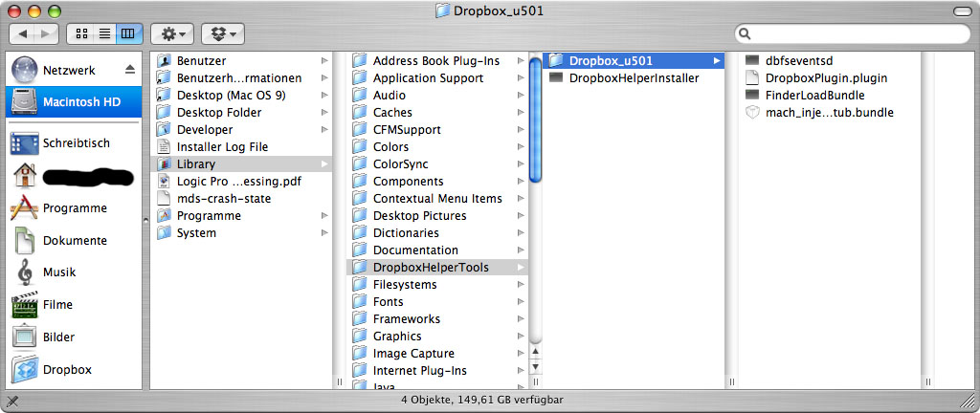980x413 pixels.
Task: Go forward with the right arrow button
Action: 47,33
